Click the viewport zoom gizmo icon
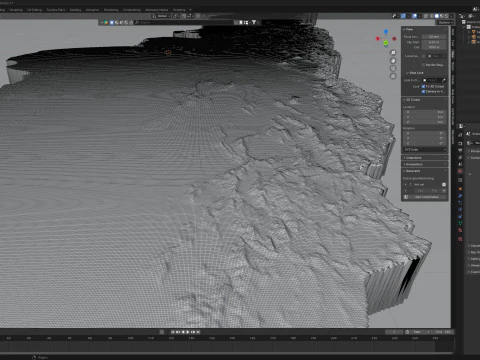The image size is (480, 360). pyautogui.click(x=393, y=53)
